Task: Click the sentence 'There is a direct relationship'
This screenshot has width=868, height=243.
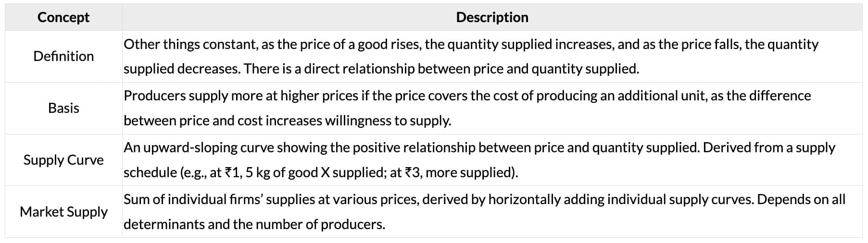Action: (x=441, y=69)
